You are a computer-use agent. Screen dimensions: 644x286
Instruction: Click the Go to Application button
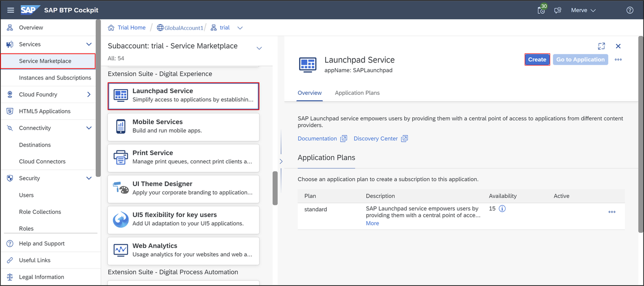580,60
